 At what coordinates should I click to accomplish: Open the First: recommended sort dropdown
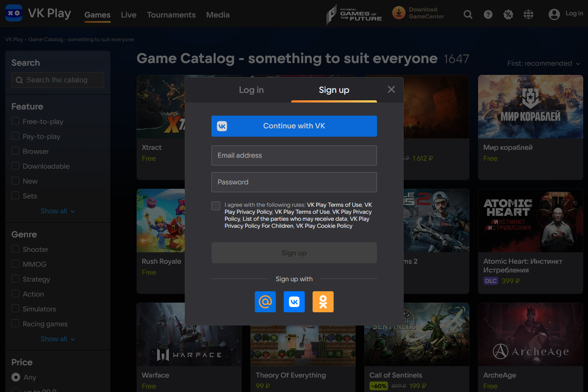pos(543,64)
